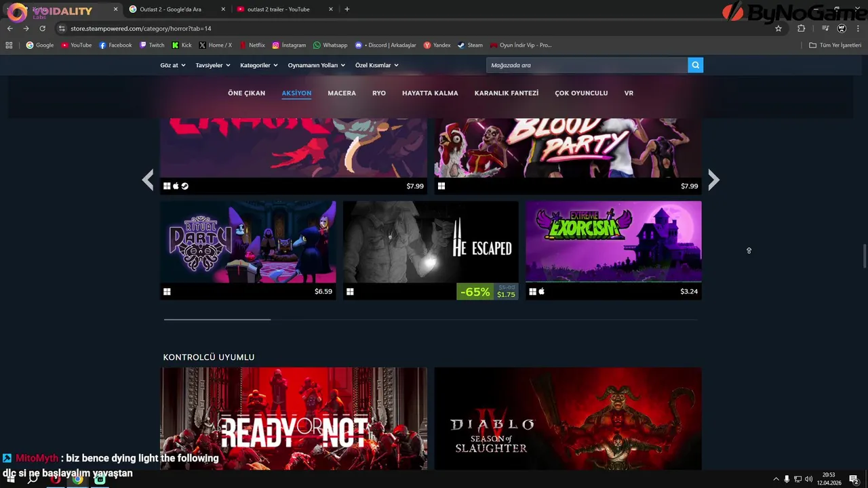Screen dimensions: 868x488
Task: Open a new browser tab with plus
Action: click(x=347, y=9)
